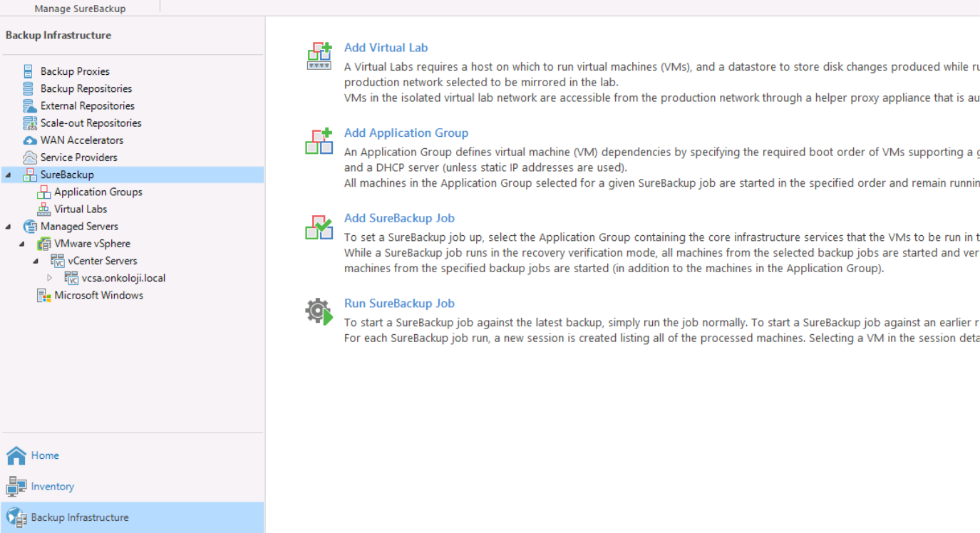Select Scale-out Repositories in the tree
Screen dimensions: 980x533
coord(91,123)
